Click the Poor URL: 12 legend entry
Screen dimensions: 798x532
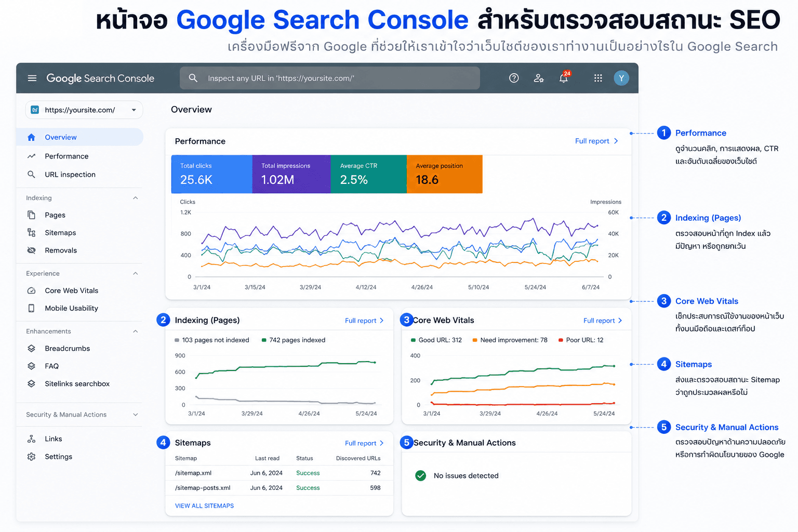[581, 340]
